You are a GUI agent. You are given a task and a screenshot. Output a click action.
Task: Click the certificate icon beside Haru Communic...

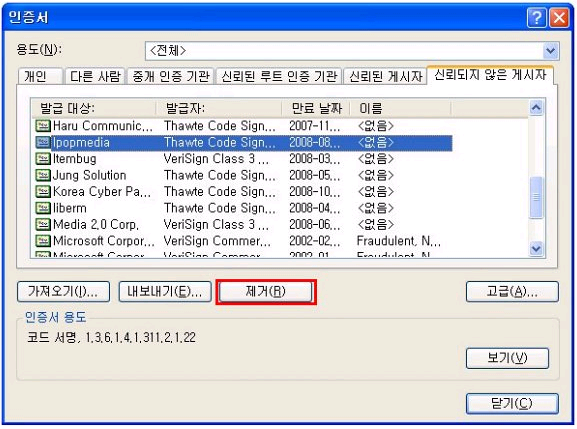[43, 126]
